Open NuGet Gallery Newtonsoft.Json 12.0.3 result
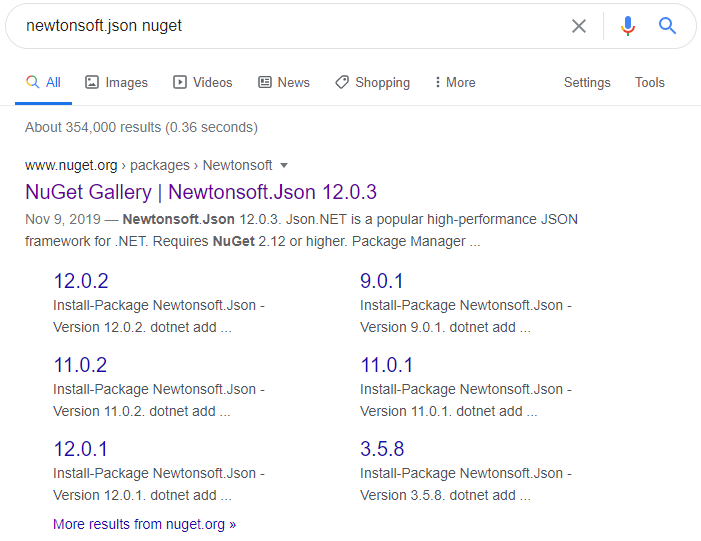Image resolution: width=701 pixels, height=541 pixels. click(x=201, y=192)
